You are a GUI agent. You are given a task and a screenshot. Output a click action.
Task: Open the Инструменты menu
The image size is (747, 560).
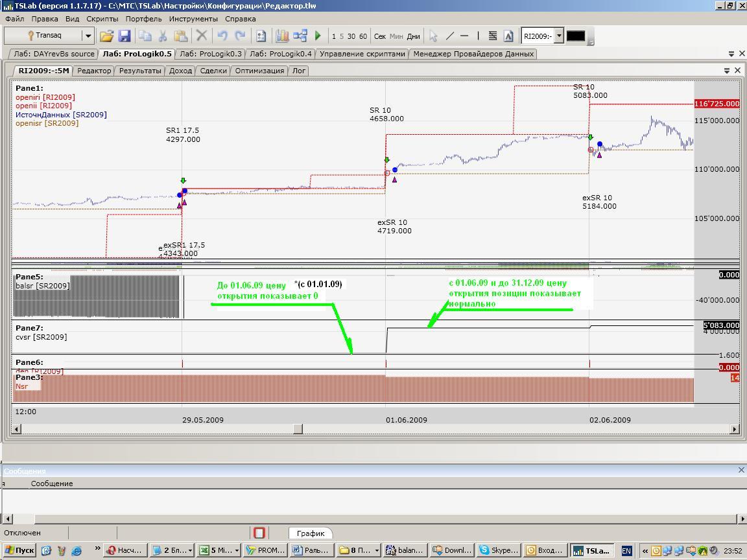point(193,19)
